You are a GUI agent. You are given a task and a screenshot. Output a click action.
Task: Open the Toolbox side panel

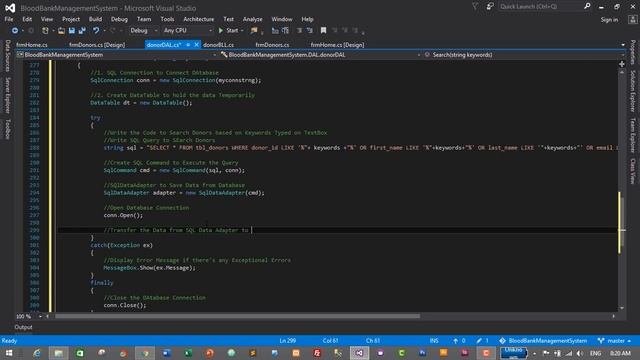tap(7, 129)
